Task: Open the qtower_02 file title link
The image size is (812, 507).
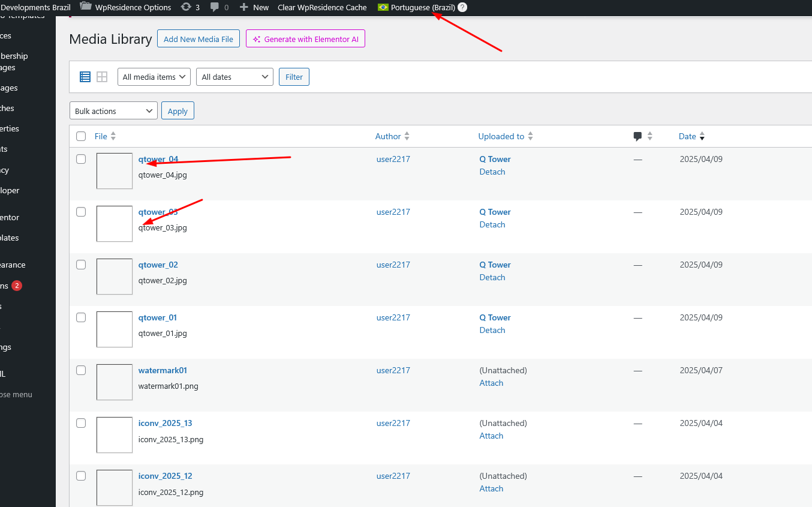Action: click(x=158, y=265)
